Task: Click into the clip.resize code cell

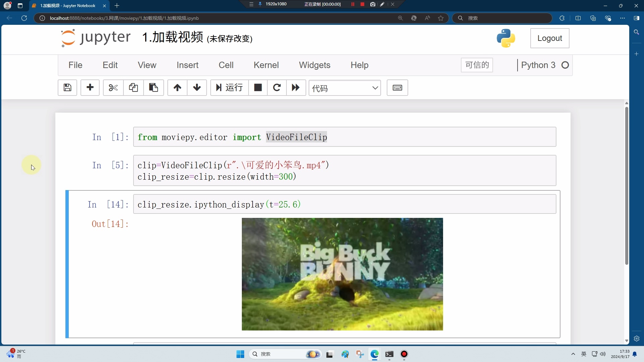Action: (x=344, y=171)
